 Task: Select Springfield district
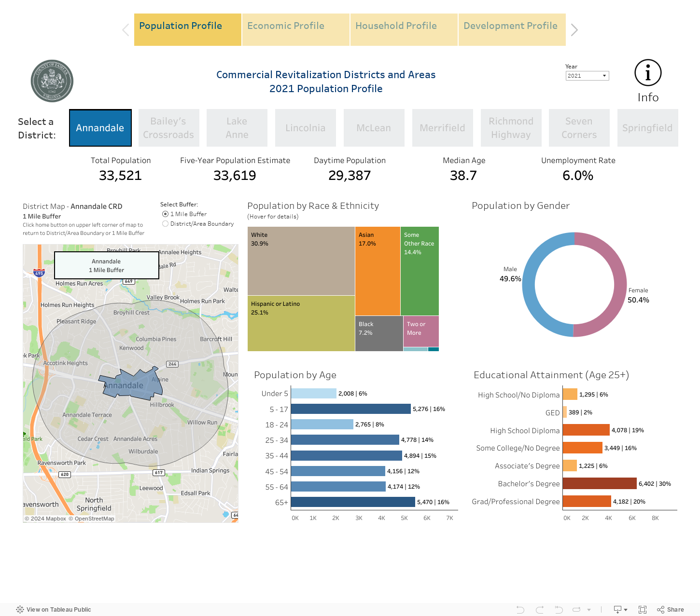[647, 128]
